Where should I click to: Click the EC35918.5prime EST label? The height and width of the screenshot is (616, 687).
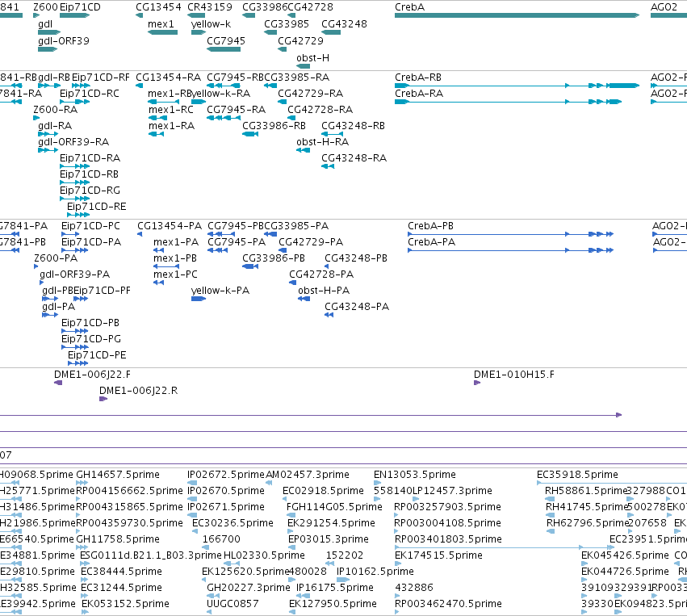pyautogui.click(x=577, y=475)
